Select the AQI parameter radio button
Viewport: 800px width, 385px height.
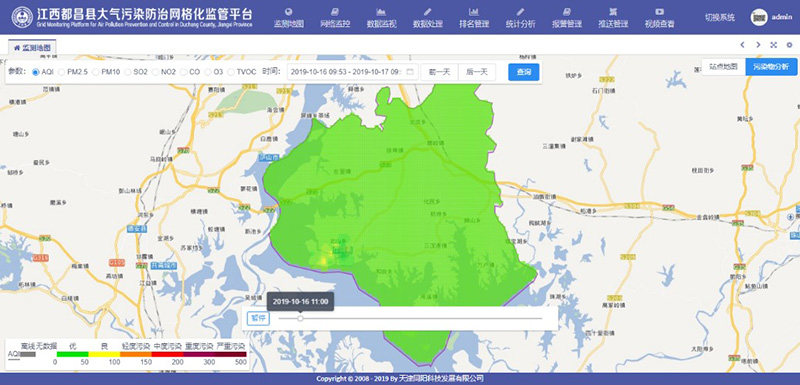click(36, 72)
